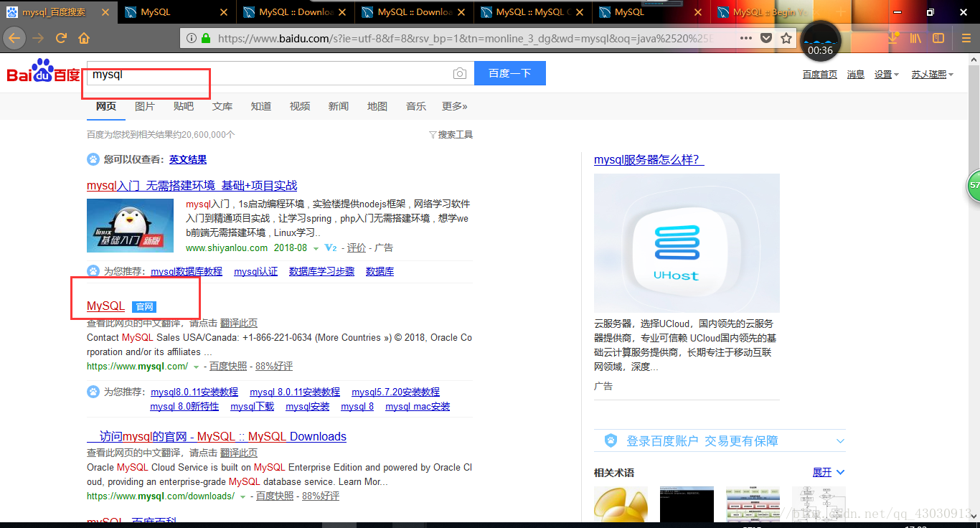Open the Firefox hamburger menu
Viewport: 980px width, 528px height.
pos(966,38)
